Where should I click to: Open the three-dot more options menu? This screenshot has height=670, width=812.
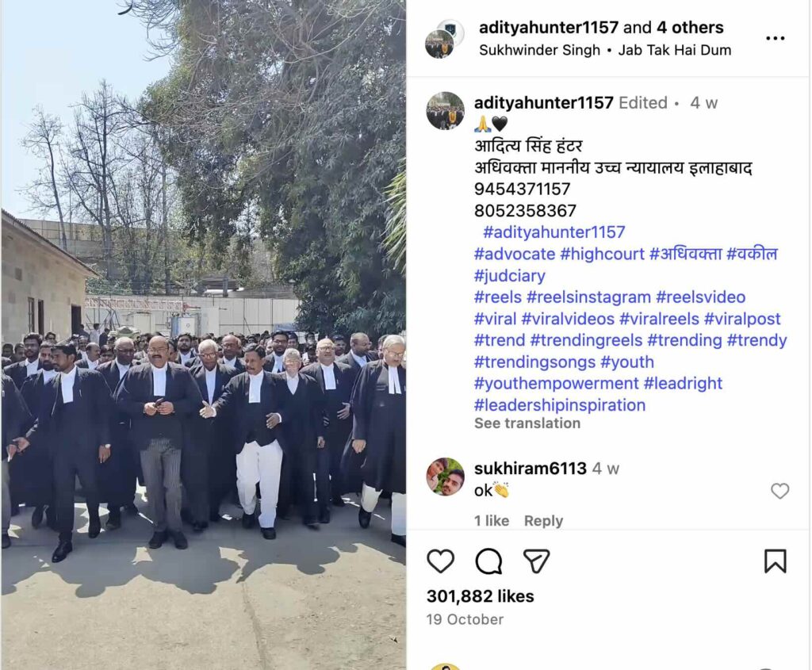775,38
